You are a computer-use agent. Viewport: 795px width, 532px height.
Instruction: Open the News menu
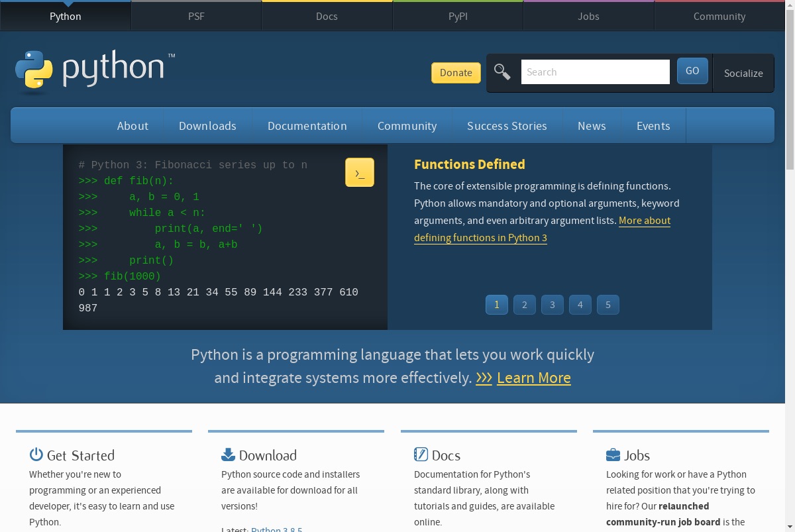[592, 126]
